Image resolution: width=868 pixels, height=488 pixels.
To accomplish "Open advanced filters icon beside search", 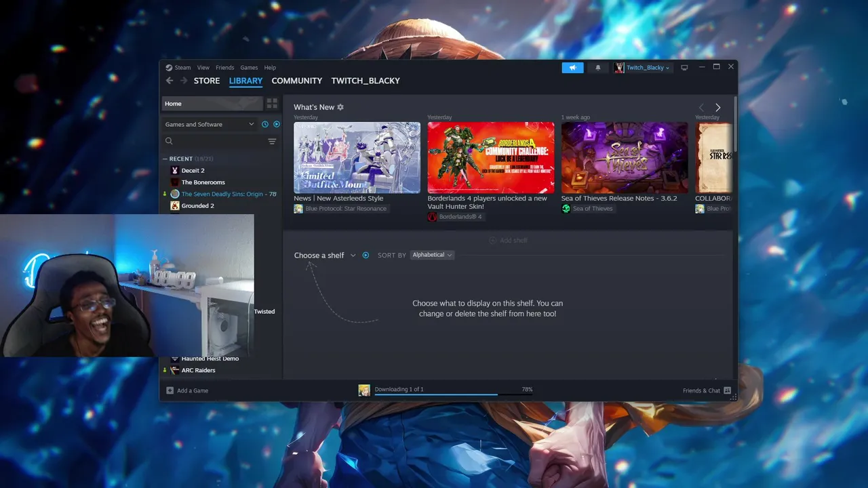I will click(272, 141).
